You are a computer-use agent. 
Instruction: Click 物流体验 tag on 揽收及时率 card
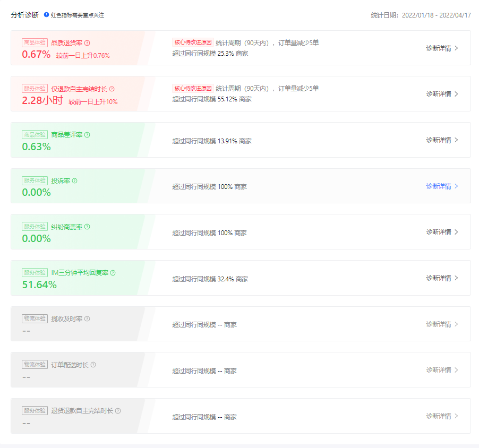[x=35, y=319]
